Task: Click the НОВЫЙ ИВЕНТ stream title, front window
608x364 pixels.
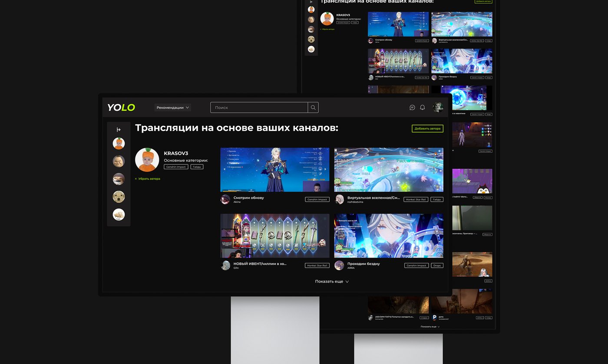Action: coord(260,263)
